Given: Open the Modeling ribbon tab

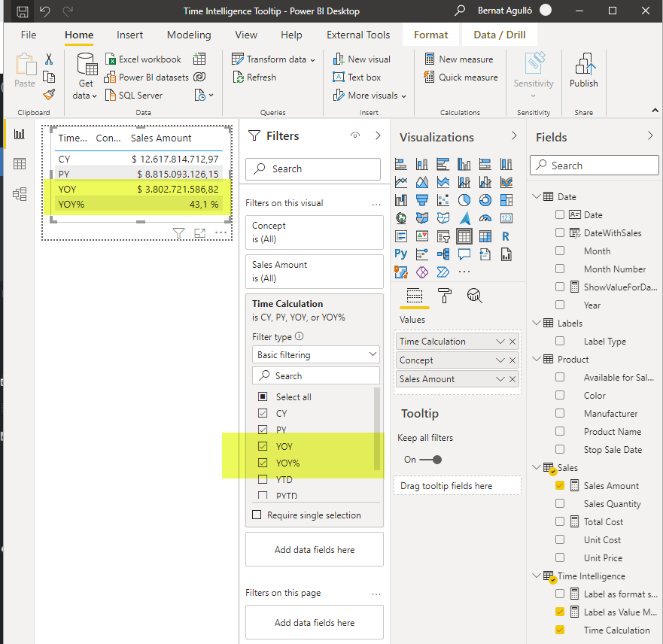Looking at the screenshot, I should (x=189, y=35).
